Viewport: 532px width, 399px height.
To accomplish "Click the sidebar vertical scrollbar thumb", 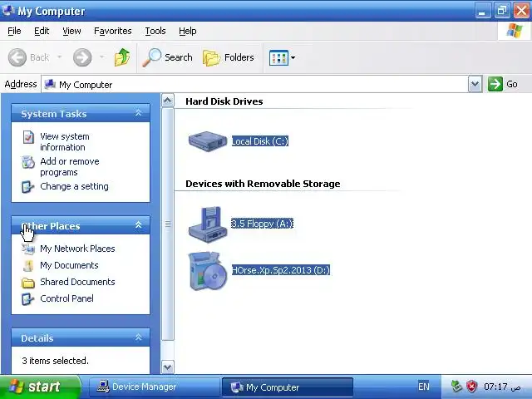I will [168, 224].
